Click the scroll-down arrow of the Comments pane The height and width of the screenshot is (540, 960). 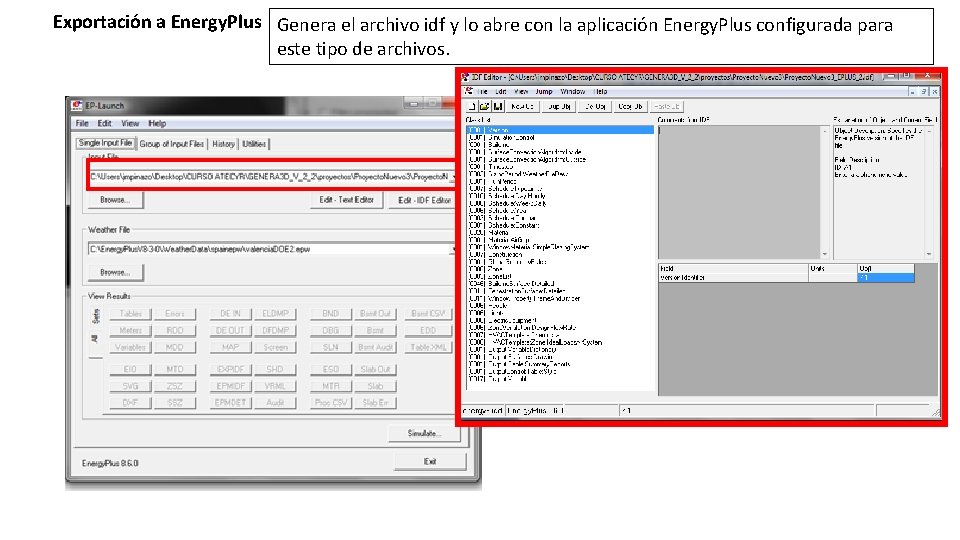click(825, 253)
